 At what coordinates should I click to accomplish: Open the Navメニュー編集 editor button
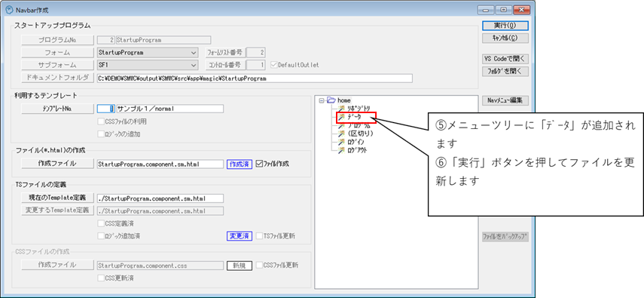(x=505, y=100)
